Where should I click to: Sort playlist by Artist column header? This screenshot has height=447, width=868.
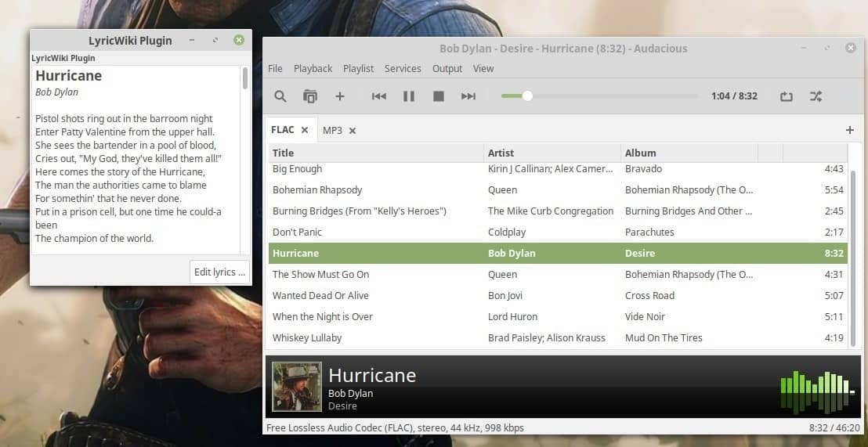552,153
